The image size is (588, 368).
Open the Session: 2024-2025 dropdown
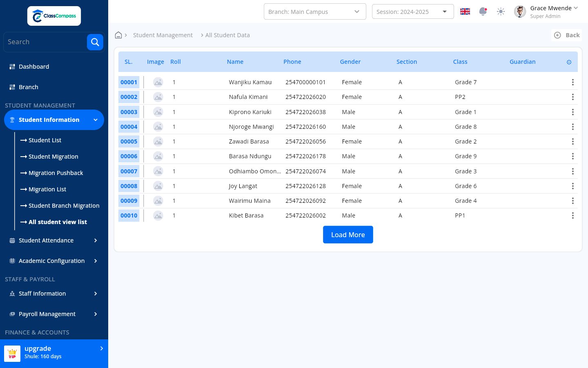[413, 11]
